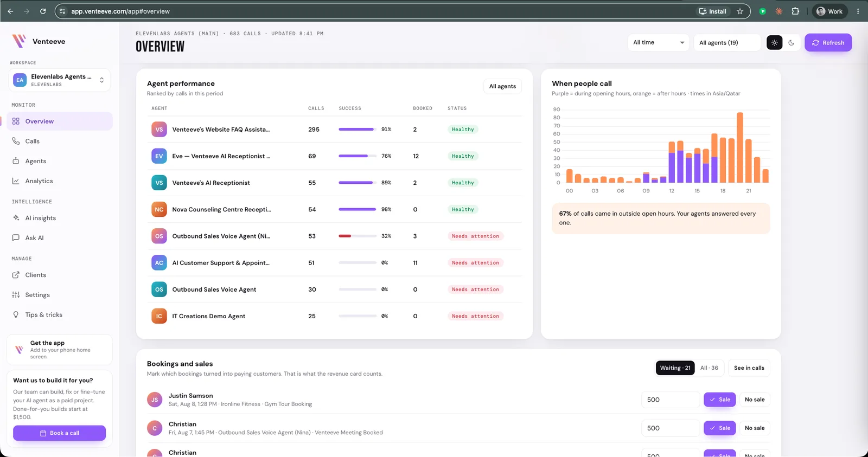Click the Analytics chart icon
The height and width of the screenshot is (457, 868).
tap(16, 181)
